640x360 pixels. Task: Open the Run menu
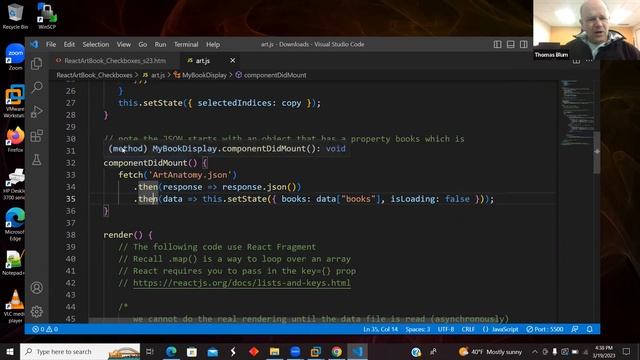coord(160,44)
